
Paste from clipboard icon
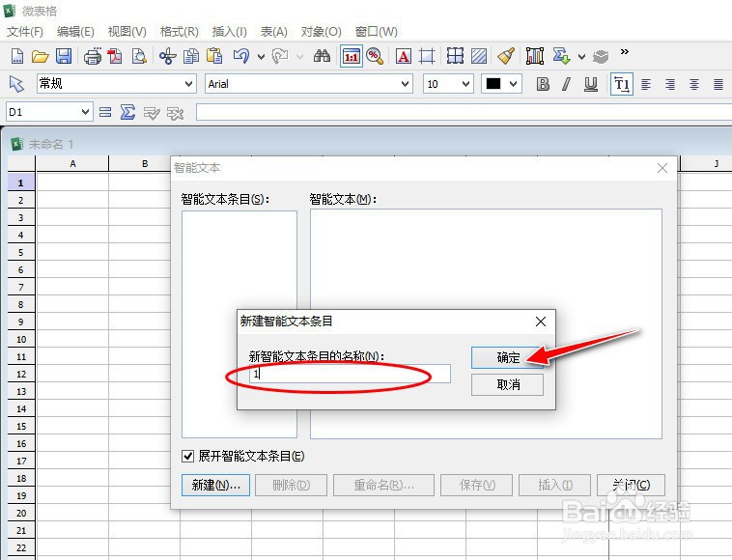coord(214,56)
